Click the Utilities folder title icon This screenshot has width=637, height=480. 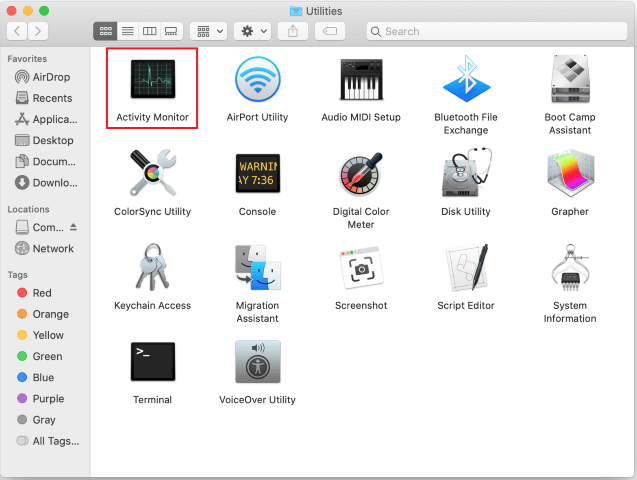click(x=296, y=11)
